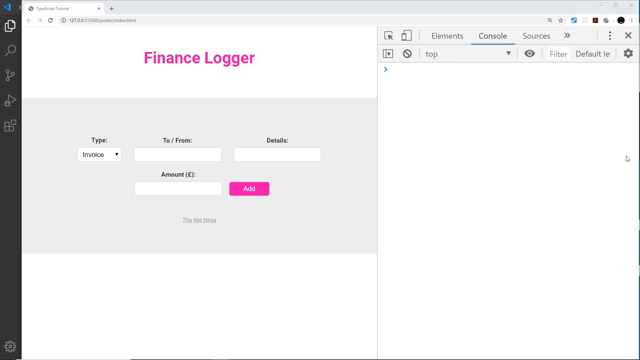Click the Finance Logger heading
Image resolution: width=640 pixels, height=360 pixels.
tap(199, 58)
